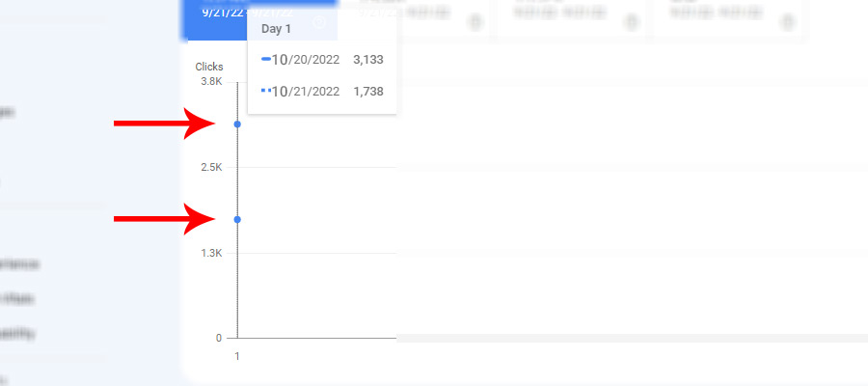Click the 3.8K axis maximum label
Viewport: 868px width, 386px height.
[x=211, y=81]
